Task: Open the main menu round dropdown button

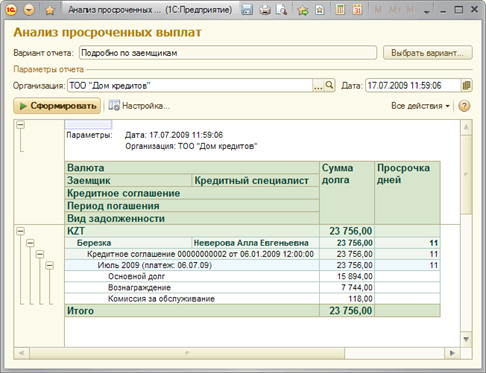Action: 29,10
